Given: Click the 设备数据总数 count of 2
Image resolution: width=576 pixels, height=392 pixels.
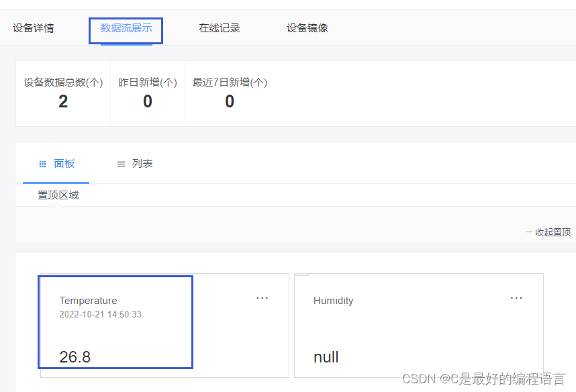Looking at the screenshot, I should coord(62,101).
